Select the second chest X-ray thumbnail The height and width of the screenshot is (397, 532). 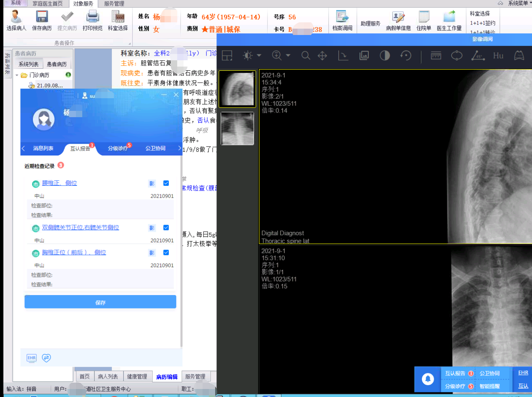click(x=237, y=129)
